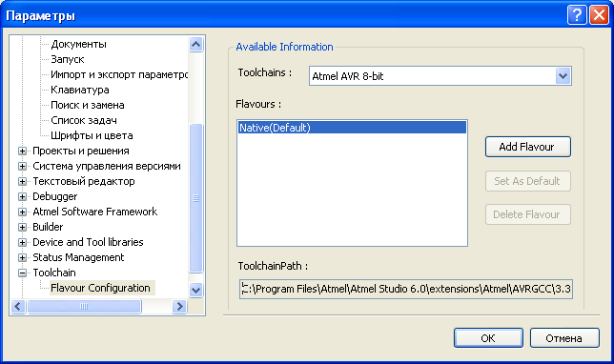Open the Toolchains dropdown
Image resolution: width=614 pixels, height=364 pixels.
click(563, 76)
